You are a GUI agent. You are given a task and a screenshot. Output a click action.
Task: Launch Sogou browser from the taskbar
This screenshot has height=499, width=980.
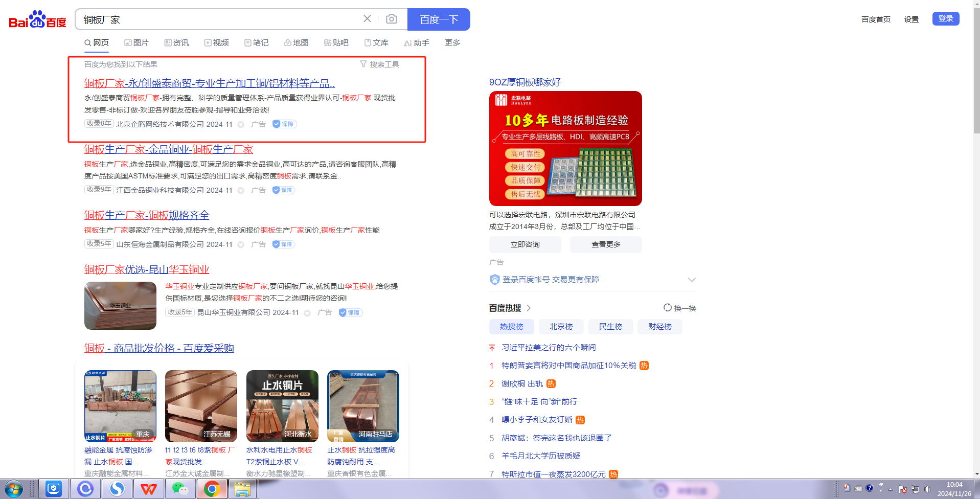(x=117, y=489)
